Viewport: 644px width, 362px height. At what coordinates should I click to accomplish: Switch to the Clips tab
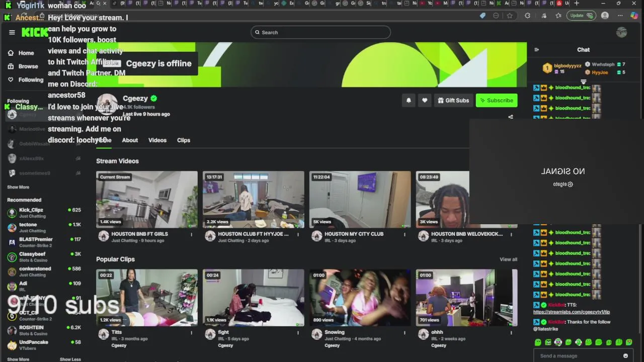point(184,140)
